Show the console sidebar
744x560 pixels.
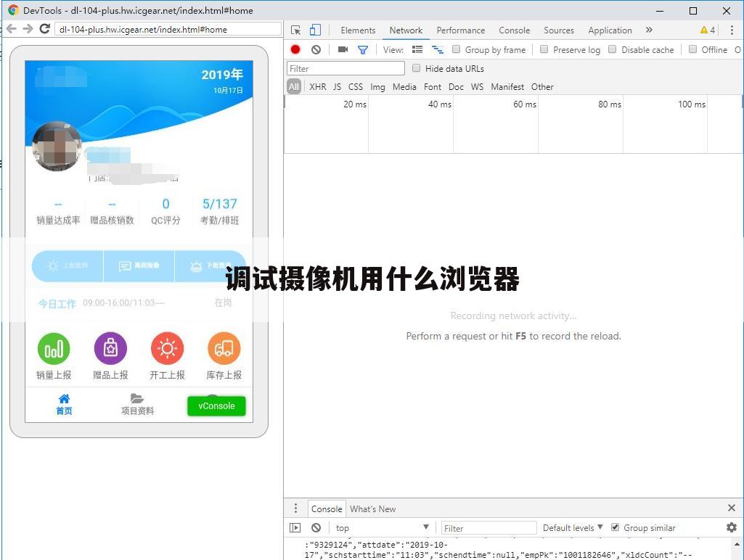[x=295, y=527]
